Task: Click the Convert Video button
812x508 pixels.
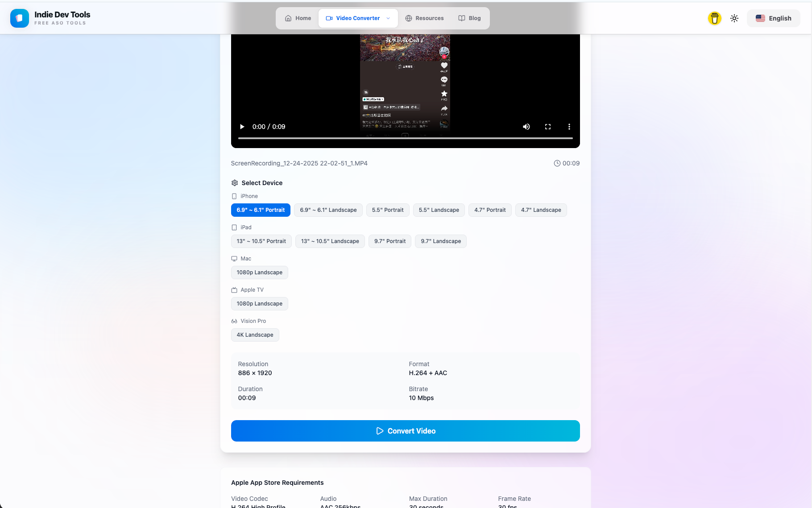Action: coord(405,431)
